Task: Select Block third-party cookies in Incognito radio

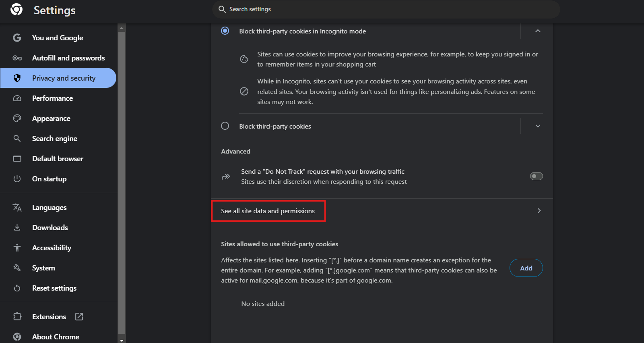Action: pos(225,31)
